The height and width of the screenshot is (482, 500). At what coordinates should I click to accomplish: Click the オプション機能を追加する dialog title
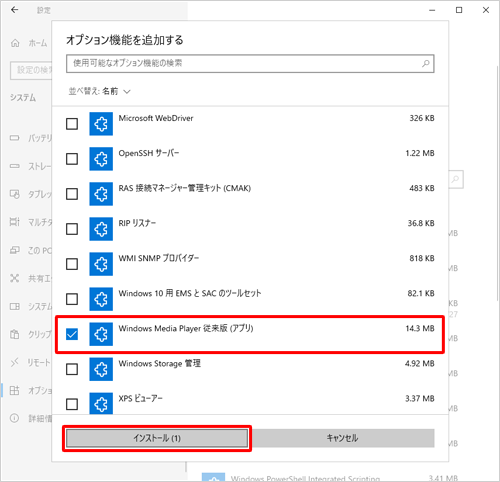[x=125, y=40]
